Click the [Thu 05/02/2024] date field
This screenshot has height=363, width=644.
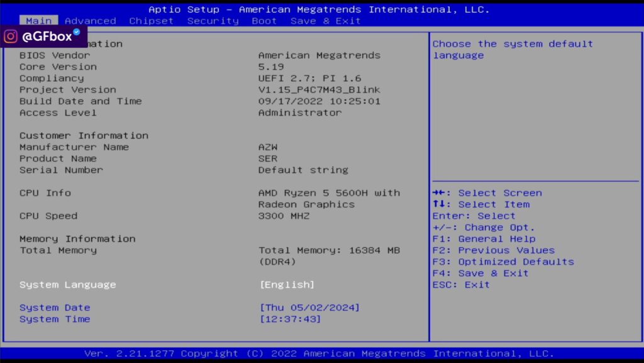coord(309,308)
